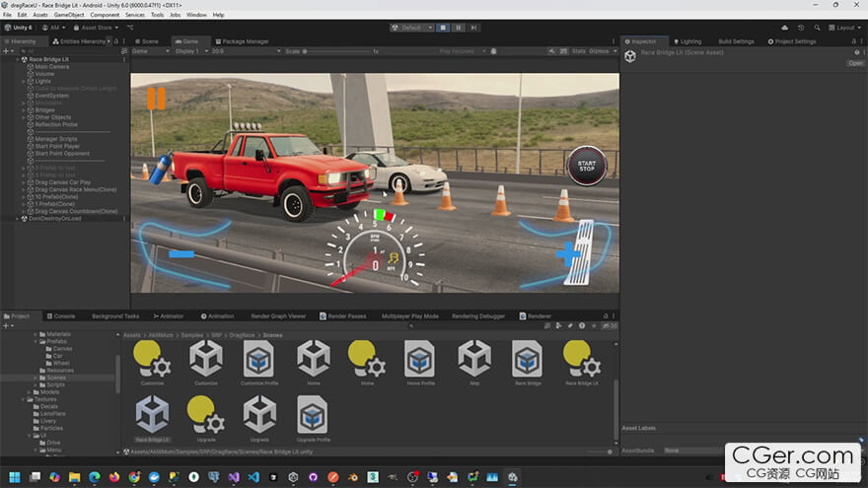This screenshot has width=868, height=488.
Task: Switch to the Console tab
Action: coord(61,315)
